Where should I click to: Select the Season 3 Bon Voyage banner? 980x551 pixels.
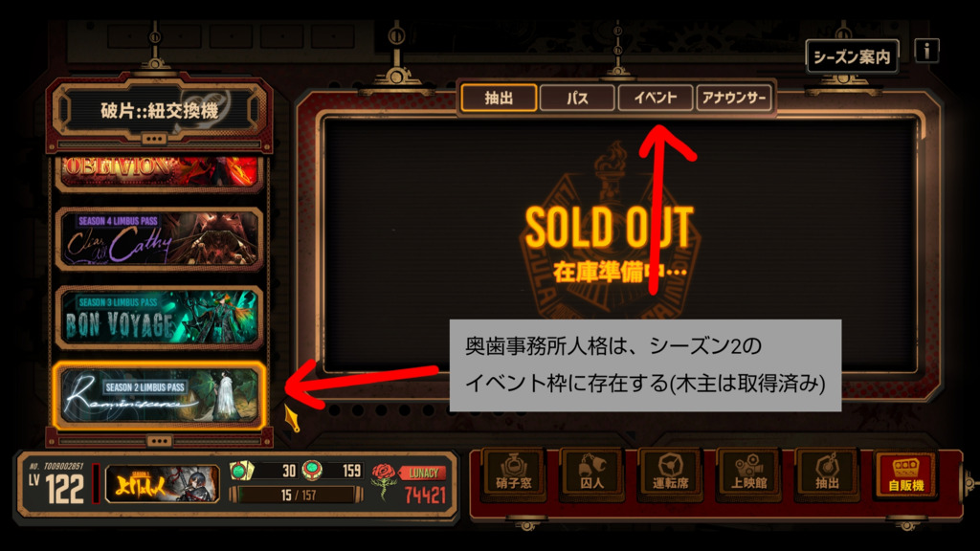pyautogui.click(x=160, y=318)
